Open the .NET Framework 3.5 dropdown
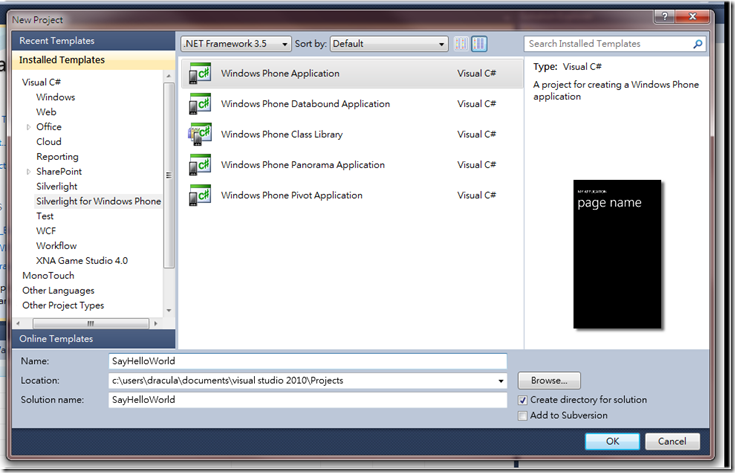This screenshot has height=473, width=735. pyautogui.click(x=236, y=44)
